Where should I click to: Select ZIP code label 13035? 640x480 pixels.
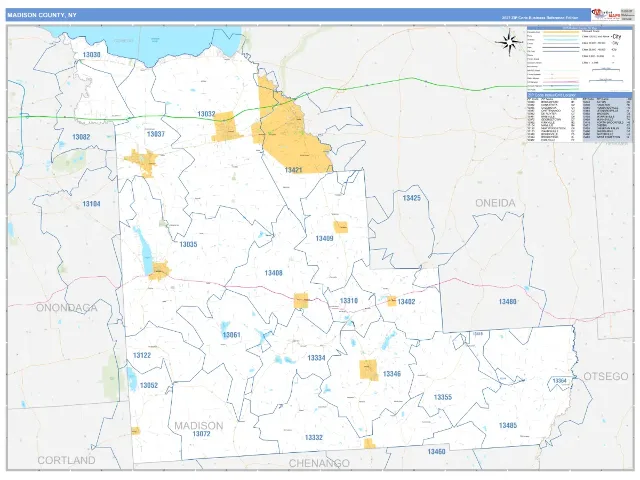tap(188, 244)
